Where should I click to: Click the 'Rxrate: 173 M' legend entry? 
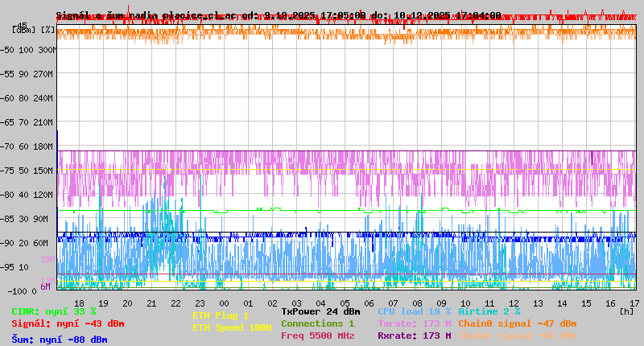tap(415, 336)
